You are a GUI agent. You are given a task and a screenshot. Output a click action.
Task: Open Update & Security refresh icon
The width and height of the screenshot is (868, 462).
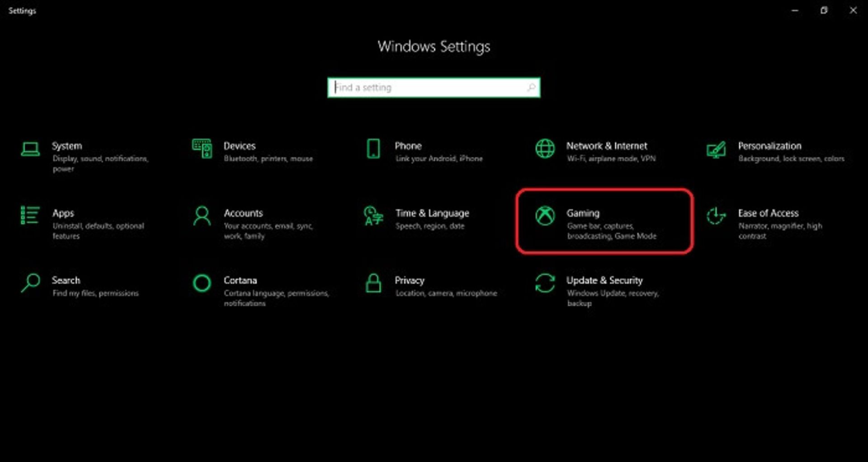[x=545, y=283]
